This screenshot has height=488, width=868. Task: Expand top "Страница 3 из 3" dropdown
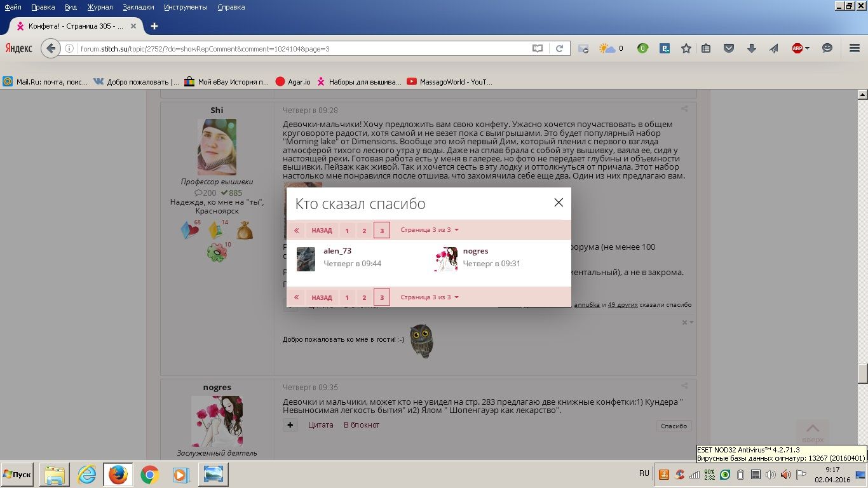(x=430, y=230)
